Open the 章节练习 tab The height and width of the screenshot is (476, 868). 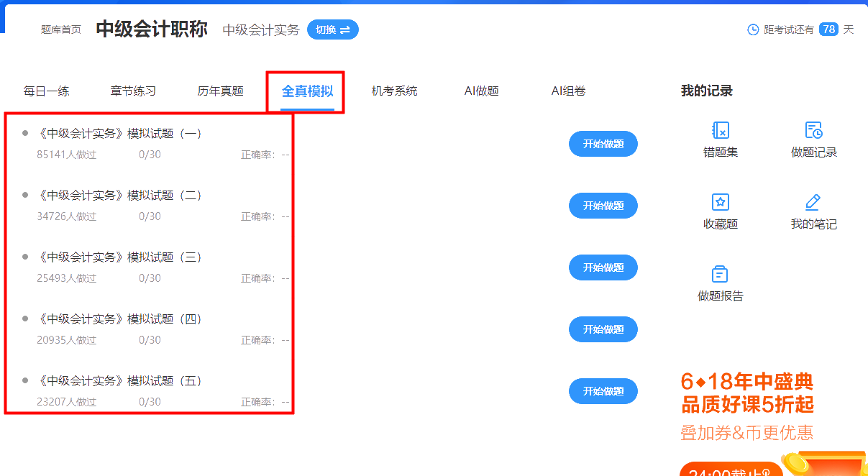pyautogui.click(x=132, y=91)
